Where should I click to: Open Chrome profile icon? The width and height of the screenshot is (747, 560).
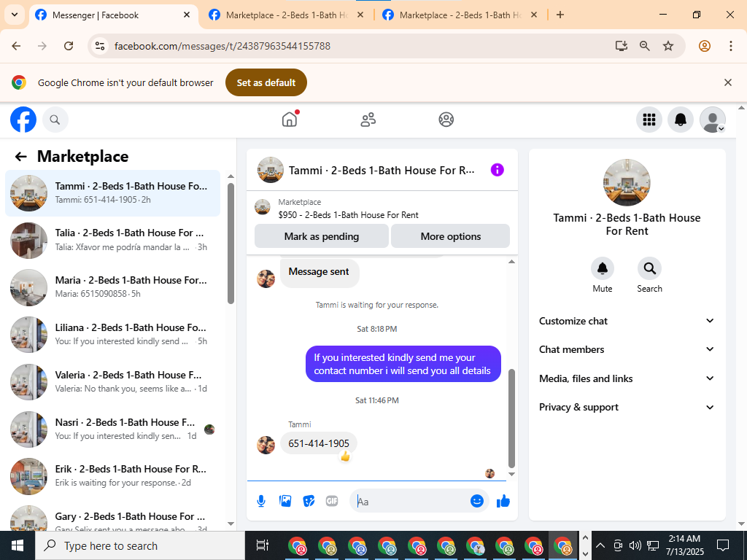[x=705, y=46]
